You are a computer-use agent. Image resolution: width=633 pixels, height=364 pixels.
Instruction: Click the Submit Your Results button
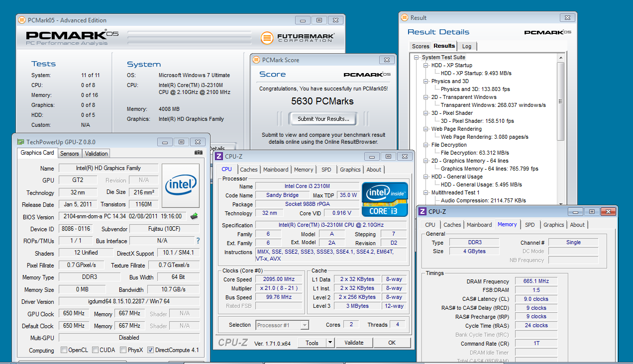pyautogui.click(x=323, y=119)
